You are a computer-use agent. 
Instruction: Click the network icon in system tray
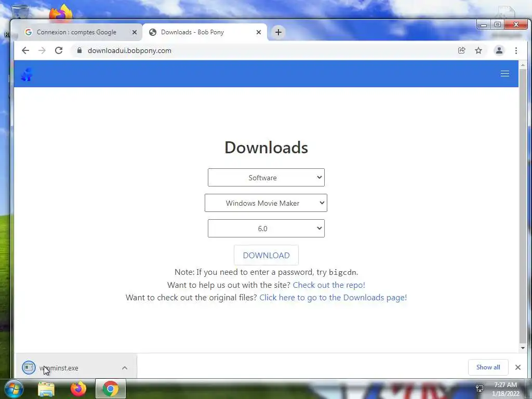click(480, 389)
